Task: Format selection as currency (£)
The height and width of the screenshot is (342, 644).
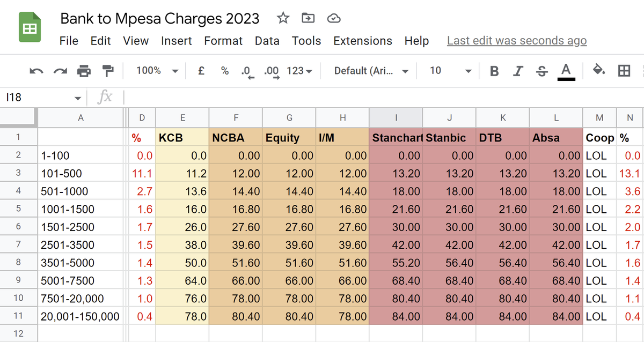Action: click(201, 71)
